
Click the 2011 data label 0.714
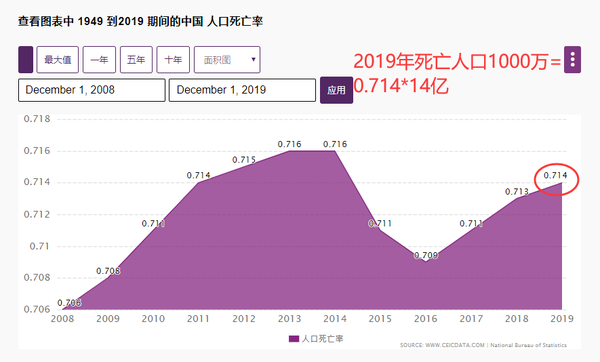coord(199,175)
